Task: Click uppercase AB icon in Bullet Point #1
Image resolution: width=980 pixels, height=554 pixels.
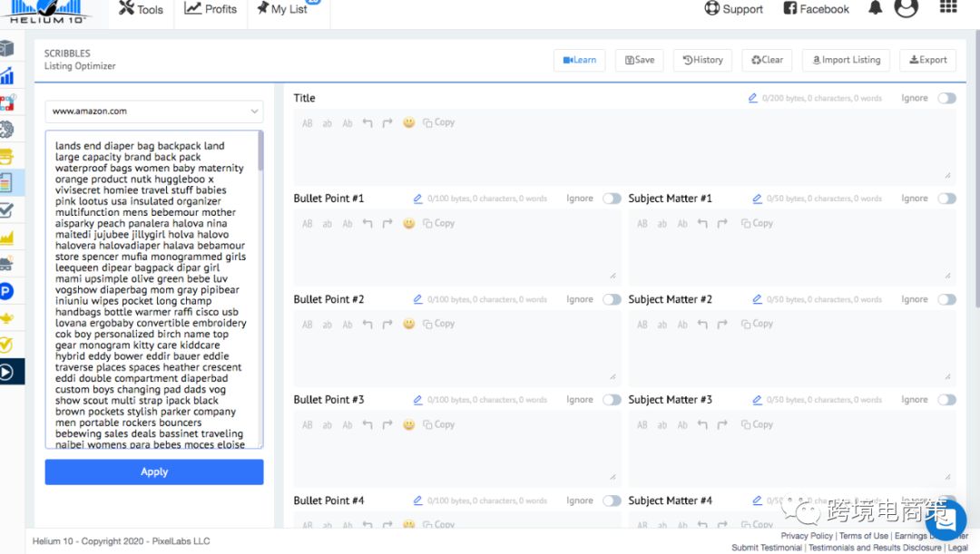Action: coord(307,224)
